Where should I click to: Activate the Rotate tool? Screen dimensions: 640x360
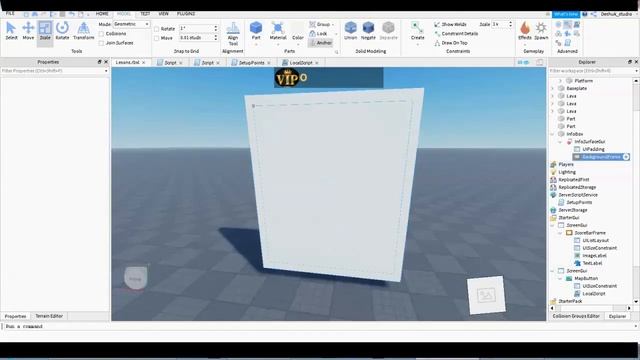(x=62, y=31)
